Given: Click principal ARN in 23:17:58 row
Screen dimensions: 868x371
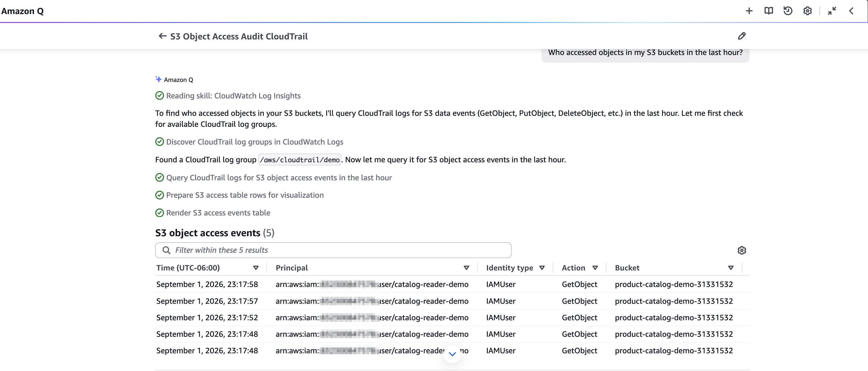Looking at the screenshot, I should click(x=372, y=285).
